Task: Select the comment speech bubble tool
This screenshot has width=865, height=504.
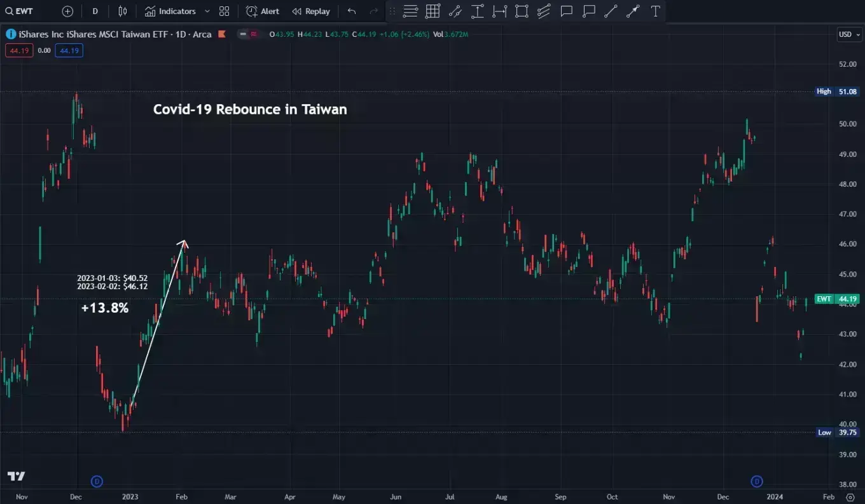Action: click(566, 11)
